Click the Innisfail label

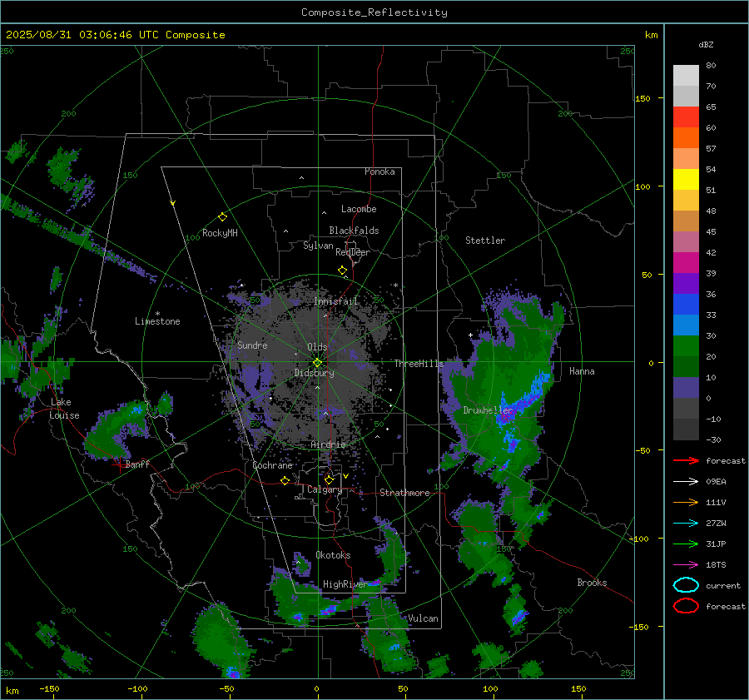coord(335,301)
